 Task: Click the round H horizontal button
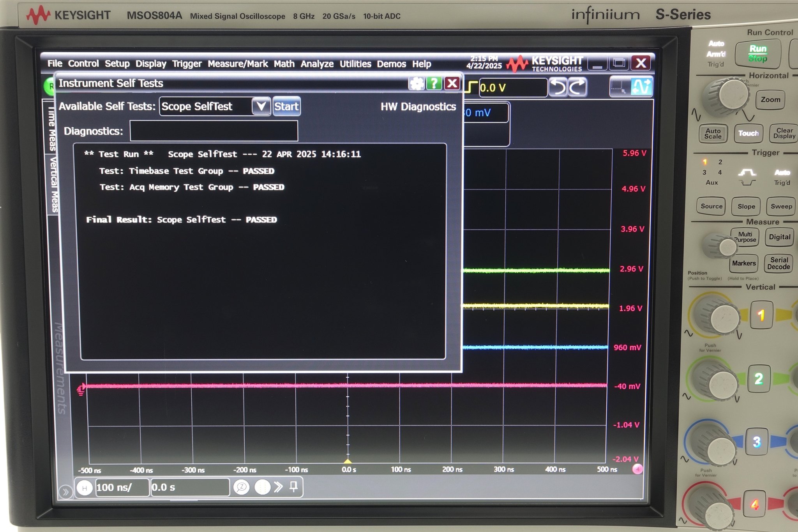pyautogui.click(x=84, y=488)
